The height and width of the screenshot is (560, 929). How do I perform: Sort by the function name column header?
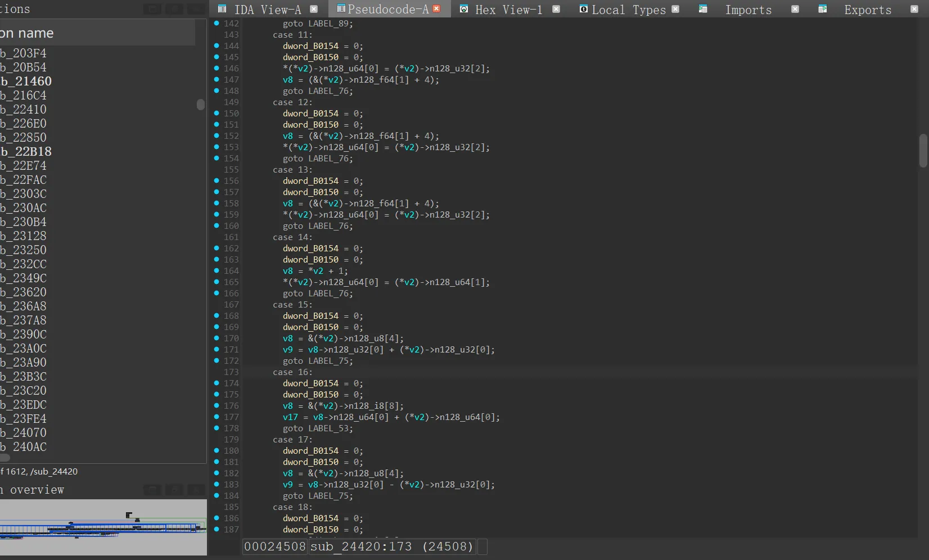click(x=97, y=33)
